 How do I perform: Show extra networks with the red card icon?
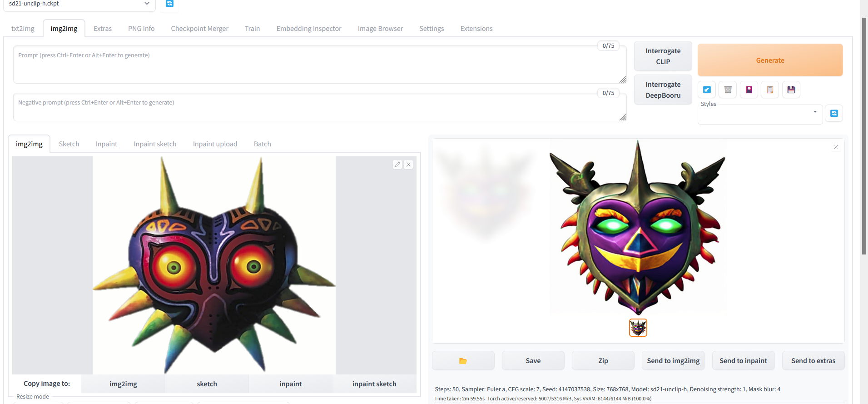click(x=749, y=90)
